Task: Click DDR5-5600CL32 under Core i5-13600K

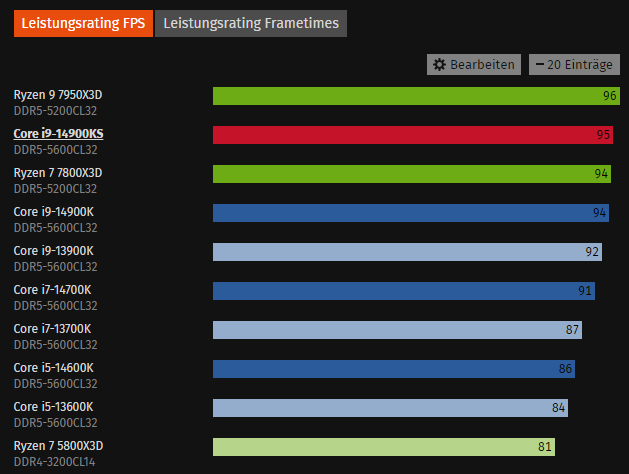Action: (55, 423)
